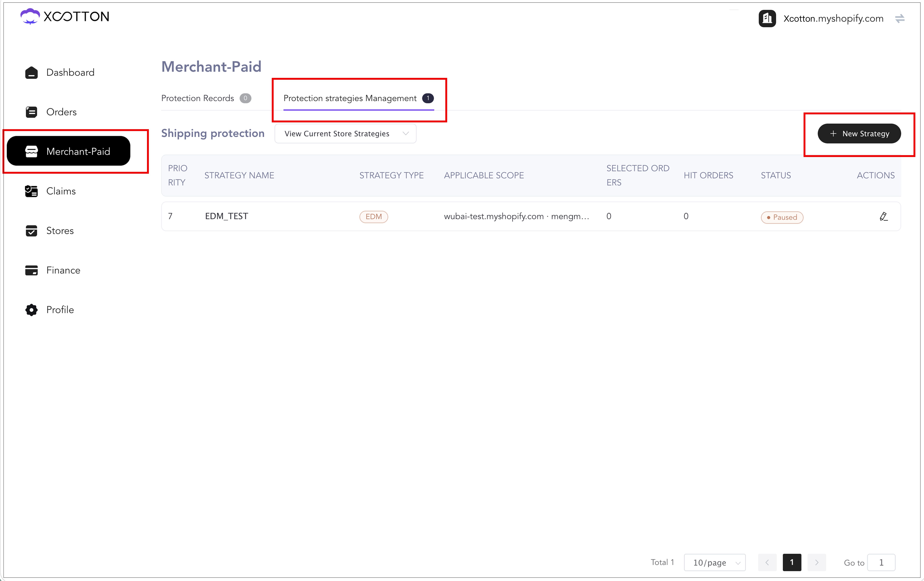Click the Stores sidebar icon
The image size is (924, 581).
click(x=31, y=231)
